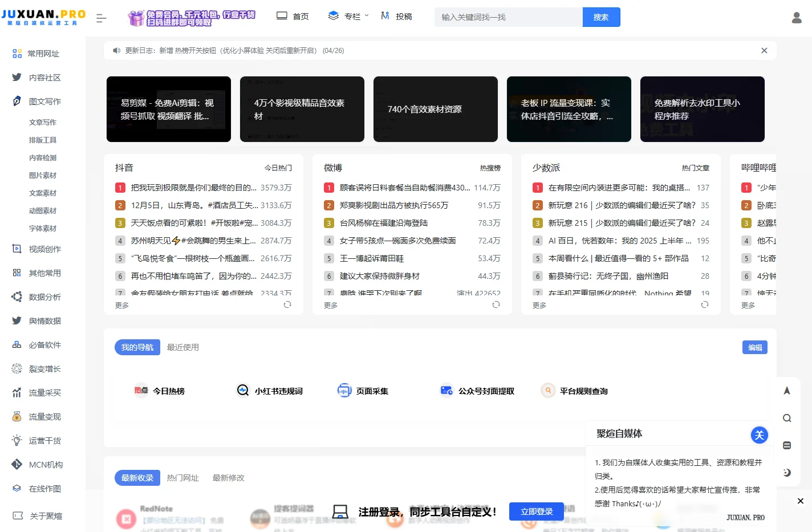This screenshot has width=812, height=532.
Task: Go to 首页 in top navigation
Action: pyautogui.click(x=293, y=17)
